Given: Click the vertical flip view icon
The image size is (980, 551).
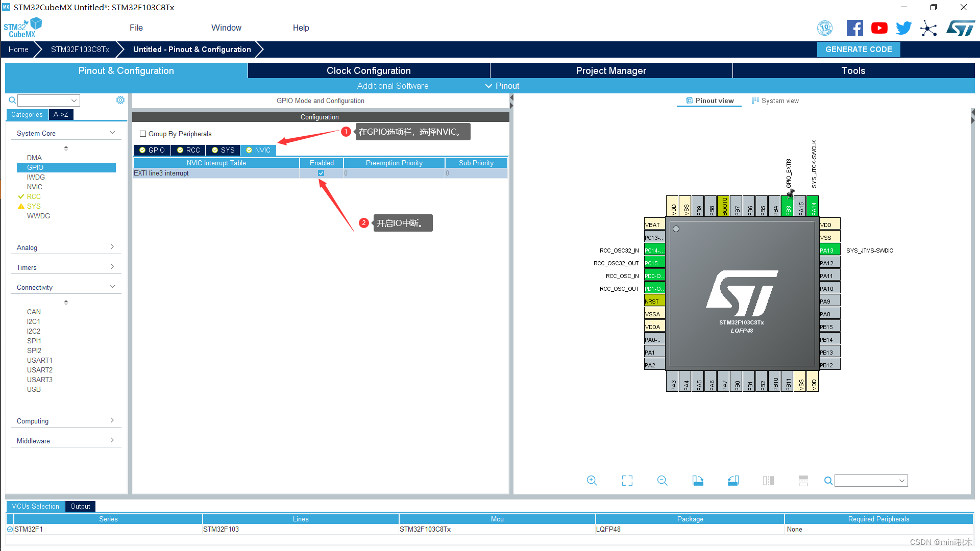Looking at the screenshot, I should tap(768, 481).
